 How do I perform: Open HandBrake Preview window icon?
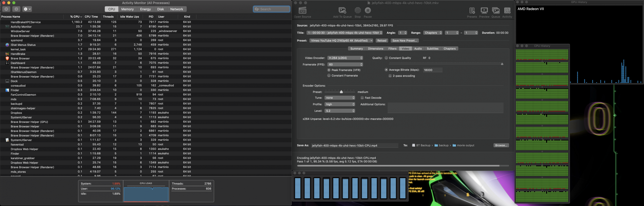pos(484,10)
